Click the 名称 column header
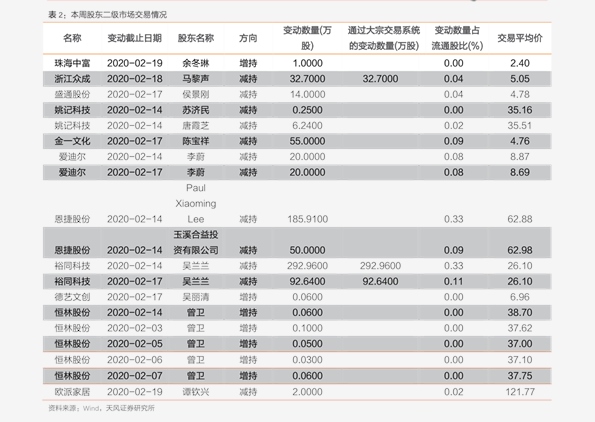 click(72, 38)
